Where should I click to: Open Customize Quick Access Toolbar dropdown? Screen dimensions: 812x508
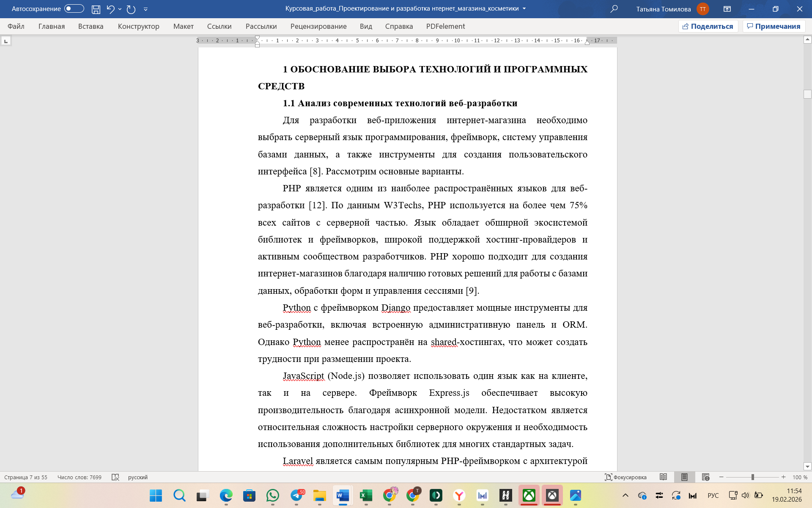point(145,9)
